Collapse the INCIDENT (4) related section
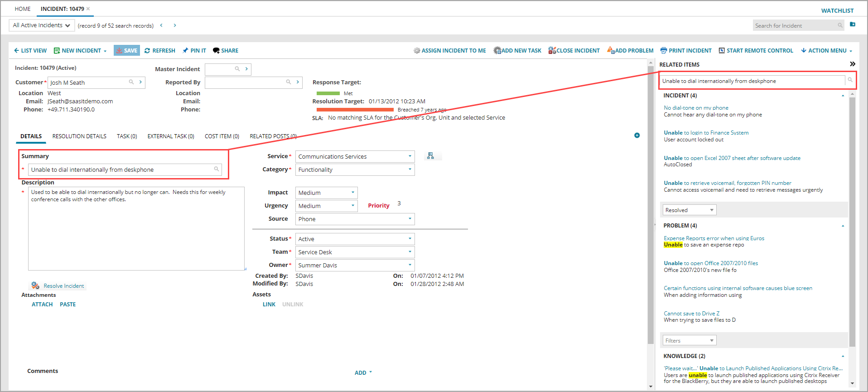 (x=843, y=96)
